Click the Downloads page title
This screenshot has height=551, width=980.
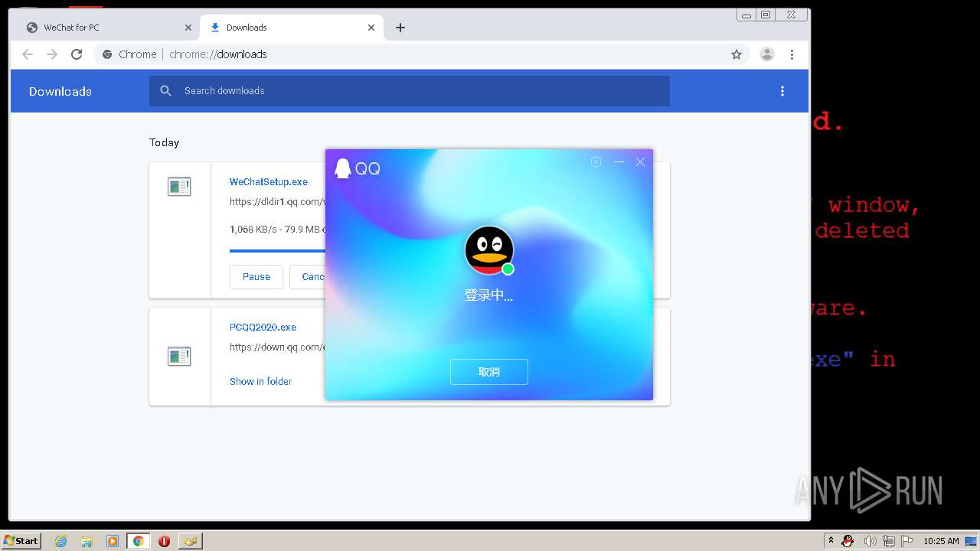tap(60, 91)
